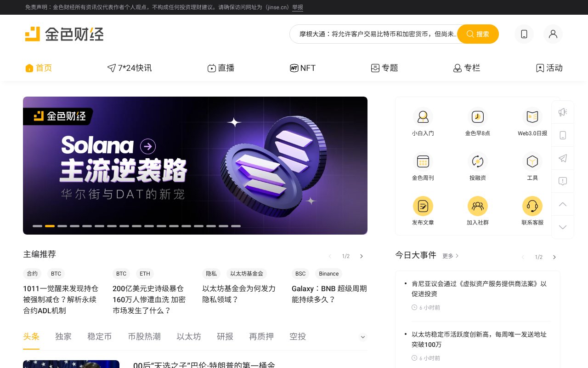Image resolution: width=588 pixels, height=368 pixels.
Task: Go to next 主编推荐 page arrow
Action: 362,256
